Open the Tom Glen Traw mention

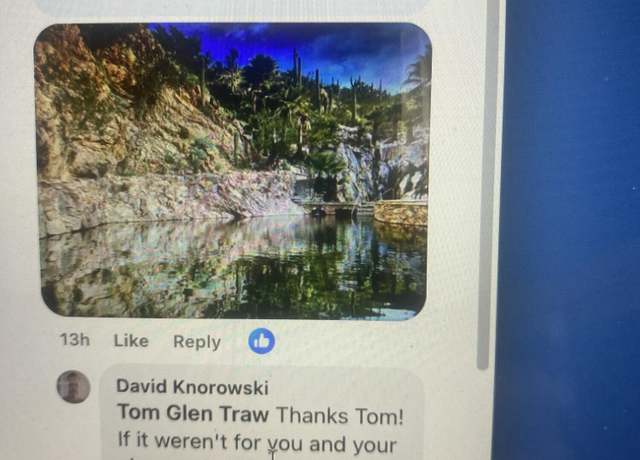click(x=193, y=413)
